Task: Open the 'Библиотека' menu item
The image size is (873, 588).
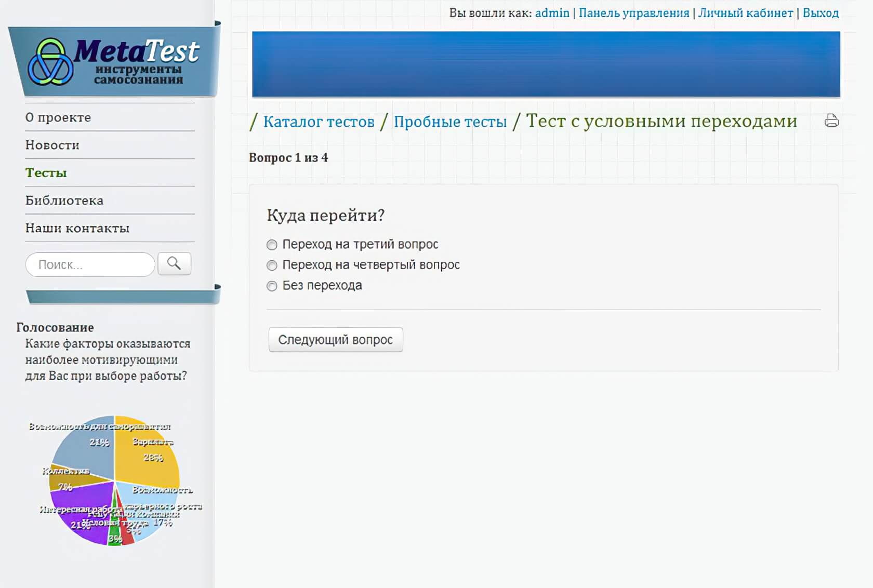Action: click(x=64, y=201)
